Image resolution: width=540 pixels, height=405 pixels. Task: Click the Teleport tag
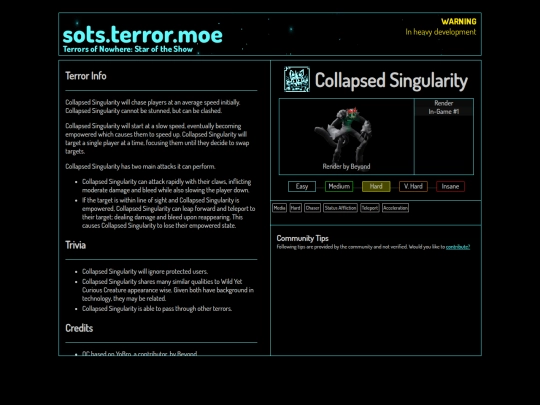pos(370,208)
